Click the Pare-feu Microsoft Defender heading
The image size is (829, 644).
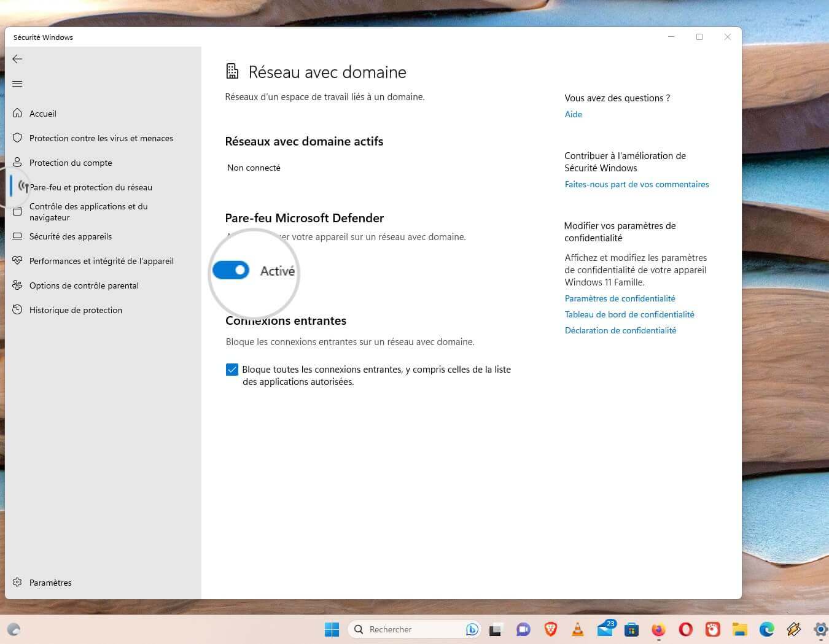coord(305,218)
